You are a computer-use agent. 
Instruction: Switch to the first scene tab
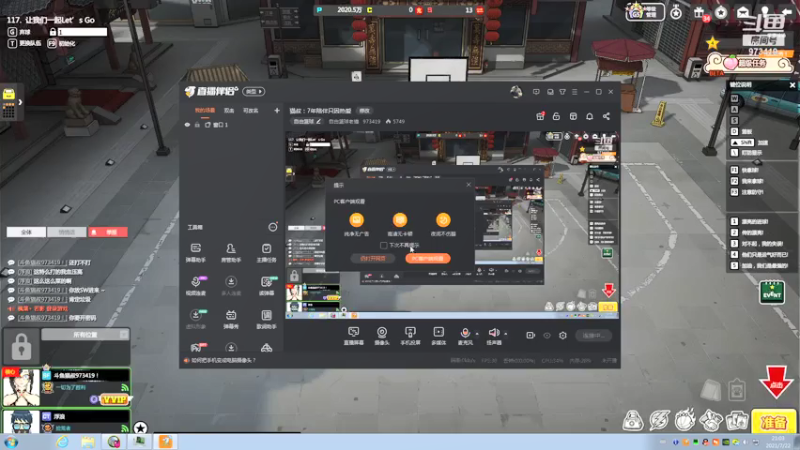pos(205,111)
